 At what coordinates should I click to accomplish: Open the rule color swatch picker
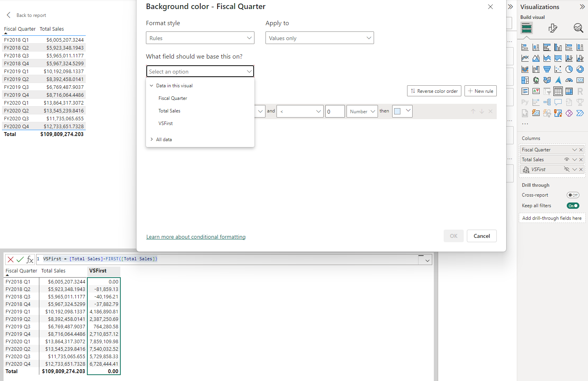pos(402,111)
